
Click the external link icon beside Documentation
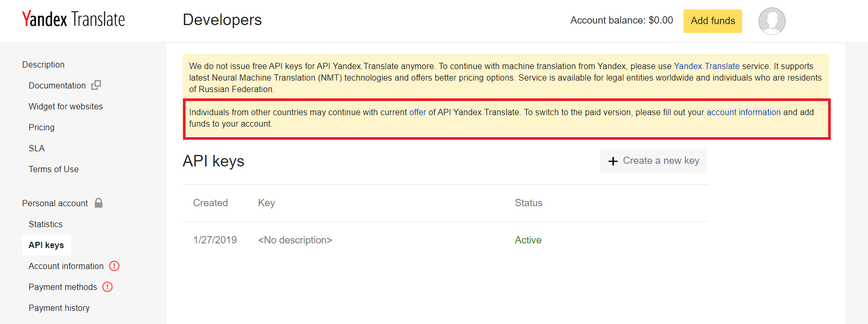click(x=96, y=85)
